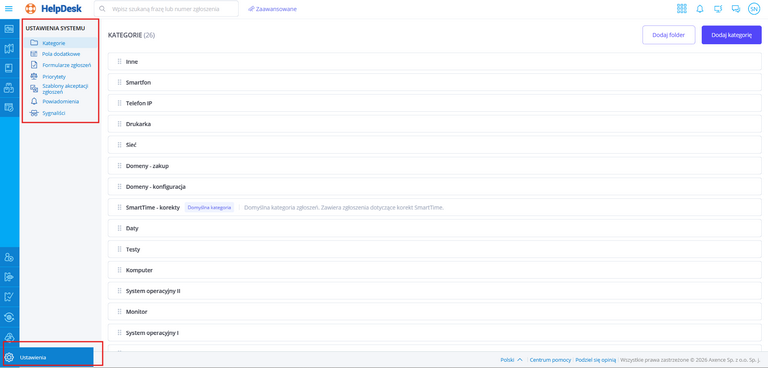
Task: Open the three-boxes icon in left rail
Action: [x=9, y=88]
